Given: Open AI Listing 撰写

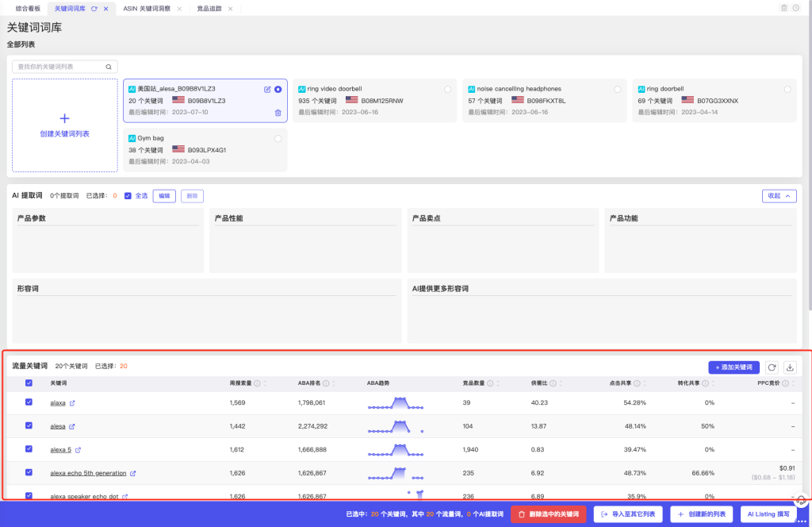Looking at the screenshot, I should 768,514.
